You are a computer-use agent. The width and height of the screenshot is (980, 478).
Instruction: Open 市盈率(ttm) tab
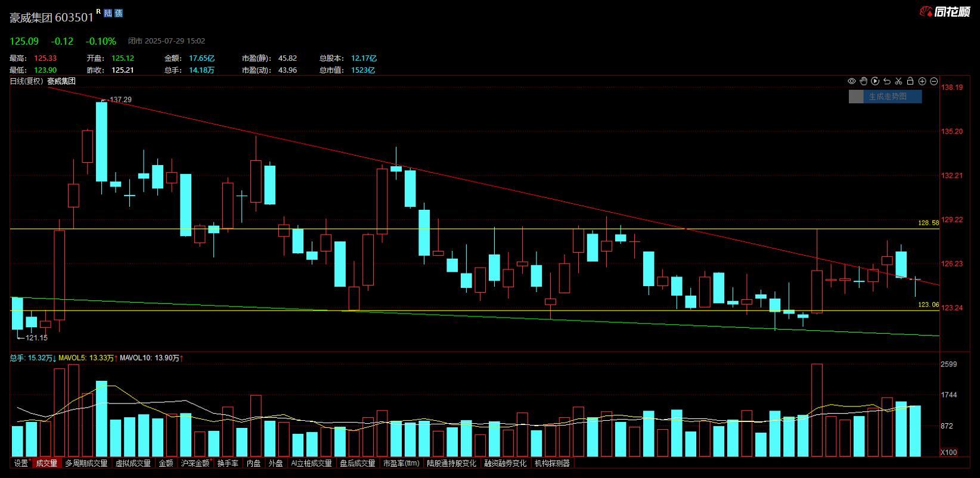401,463
